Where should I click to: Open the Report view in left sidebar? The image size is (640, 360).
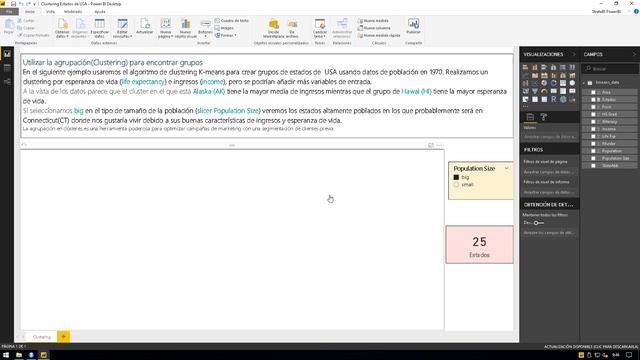click(x=7, y=54)
